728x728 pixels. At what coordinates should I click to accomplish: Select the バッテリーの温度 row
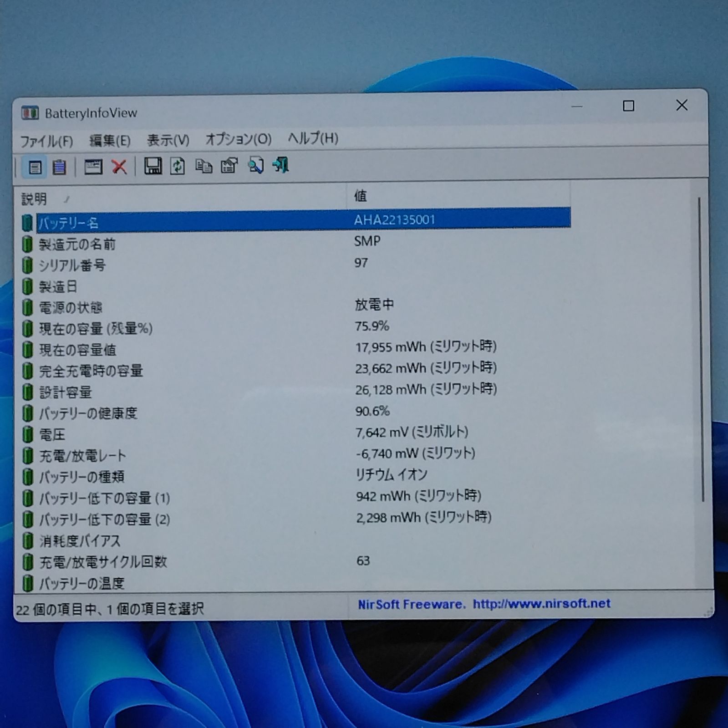(x=295, y=582)
